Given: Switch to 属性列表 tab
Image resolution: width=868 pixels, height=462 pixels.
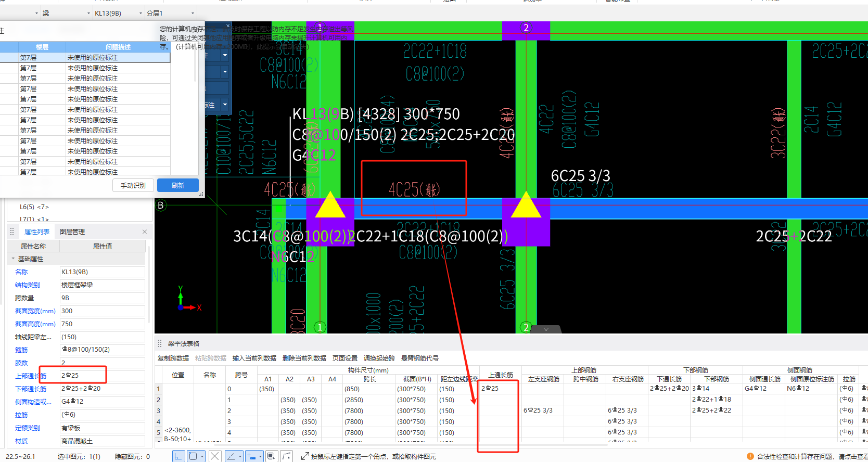Looking at the screenshot, I should 37,232.
